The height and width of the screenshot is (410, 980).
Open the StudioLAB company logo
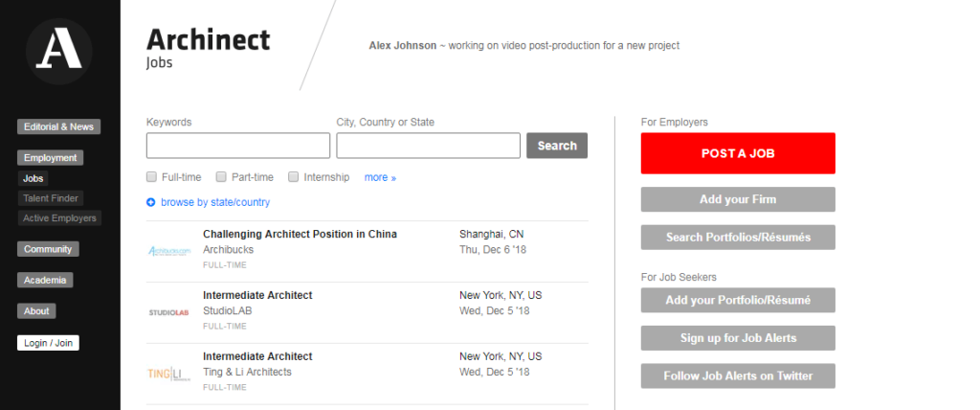pyautogui.click(x=168, y=312)
